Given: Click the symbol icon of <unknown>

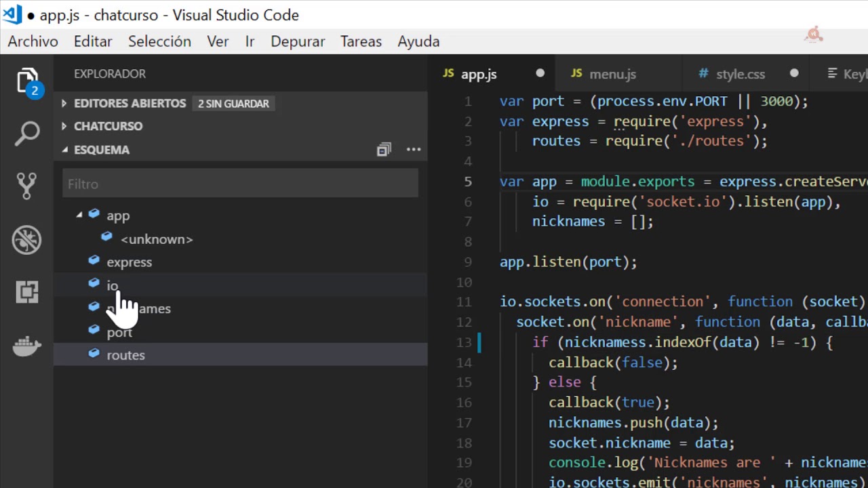Looking at the screenshot, I should tap(106, 237).
